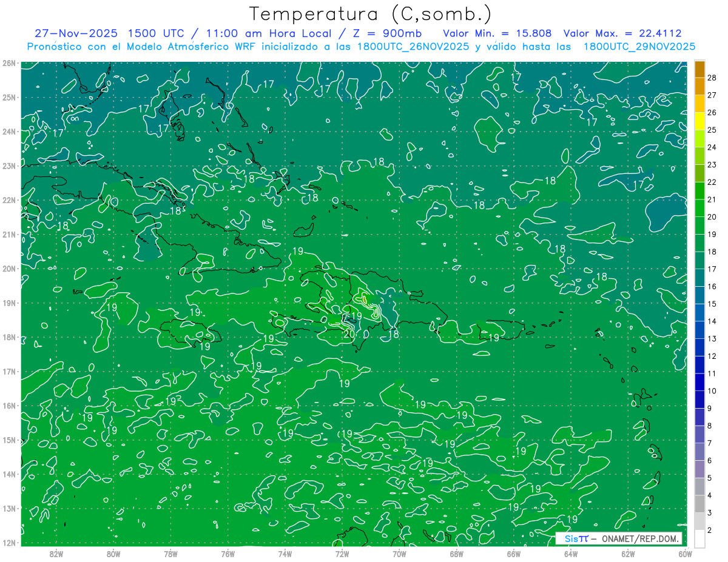
Task: Click the color bar label 28
Action: tap(712, 78)
